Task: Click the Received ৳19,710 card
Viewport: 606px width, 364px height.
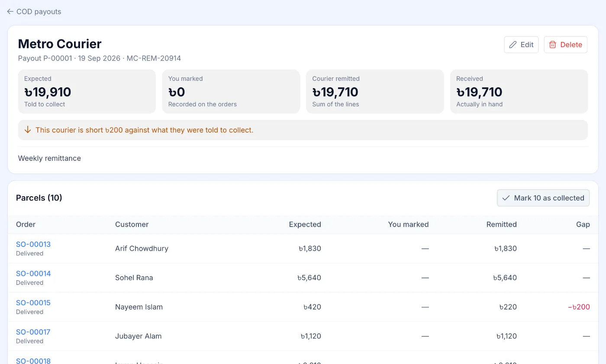Action: coord(519,92)
